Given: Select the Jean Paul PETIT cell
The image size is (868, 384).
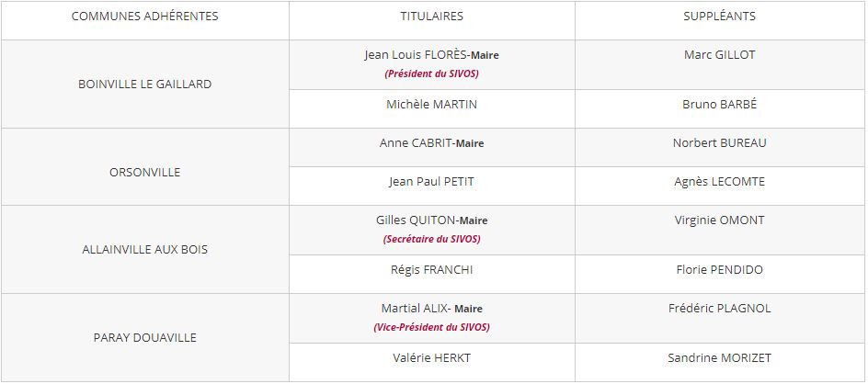Looking at the screenshot, I should (x=431, y=182).
